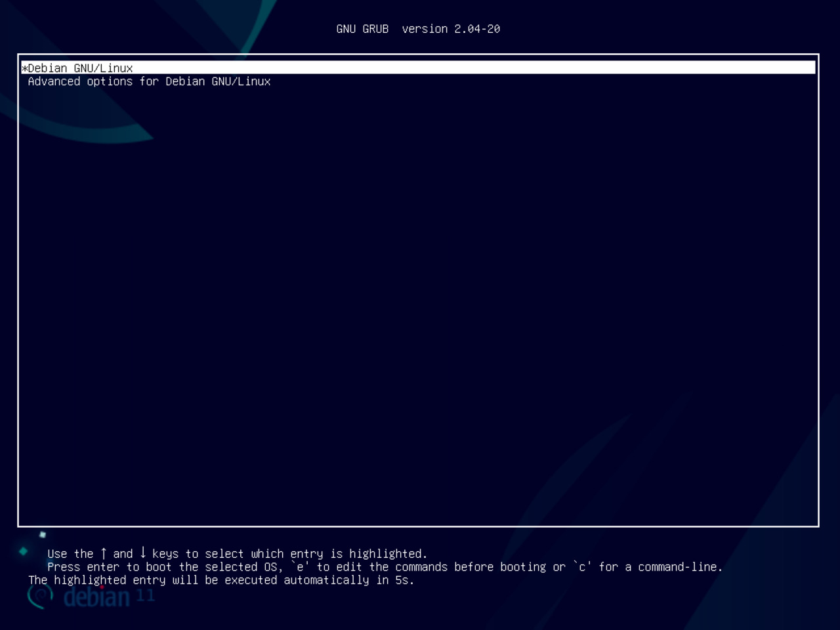Image resolution: width=840 pixels, height=630 pixels.
Task: Click the automatic boot countdown message
Action: click(x=221, y=580)
